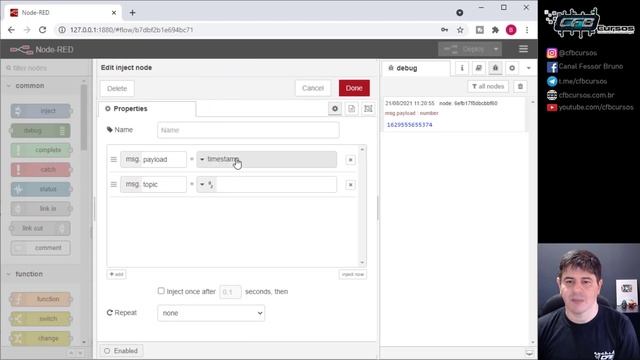
Task: Click the inject now button
Action: 353,274
